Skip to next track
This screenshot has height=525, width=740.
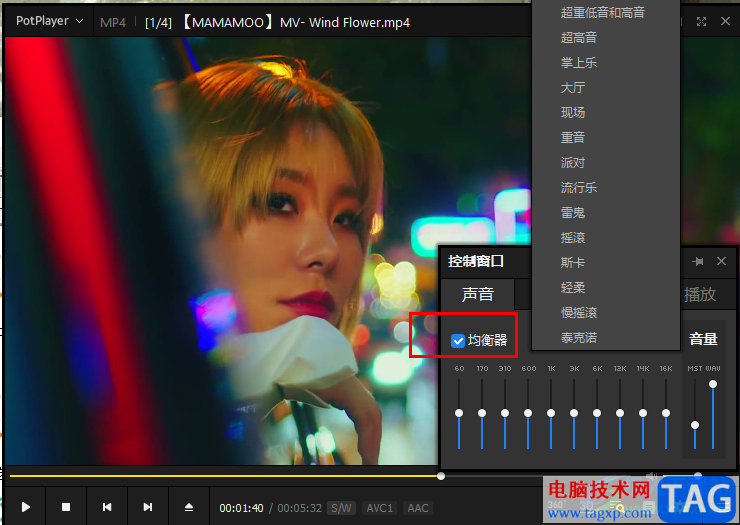148,508
